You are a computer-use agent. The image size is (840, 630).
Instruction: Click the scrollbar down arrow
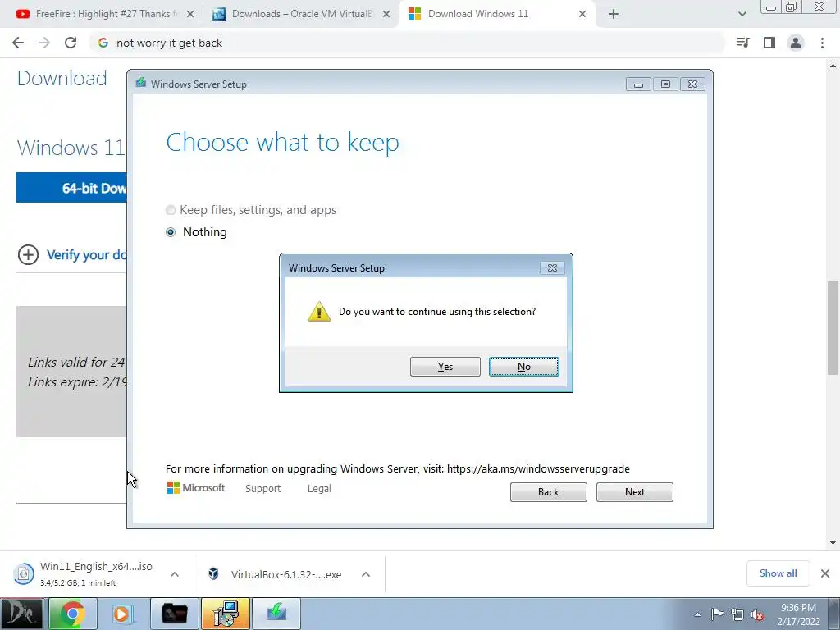(833, 543)
